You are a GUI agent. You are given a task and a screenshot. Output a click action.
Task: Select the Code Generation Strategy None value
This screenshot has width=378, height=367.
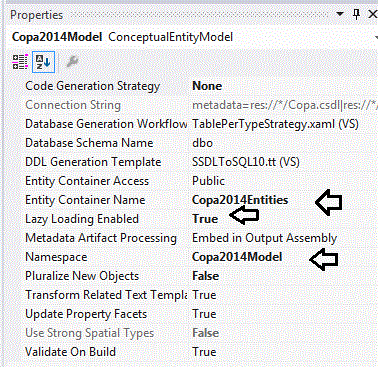point(207,86)
